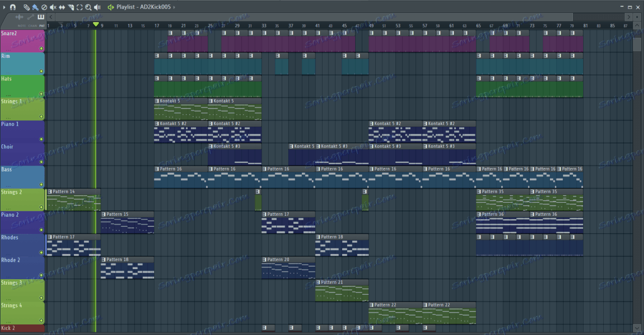Viewport: 644px width, 335px height.
Task: Click clip icon on Rhodes Pattern 17
Action: [50, 237]
